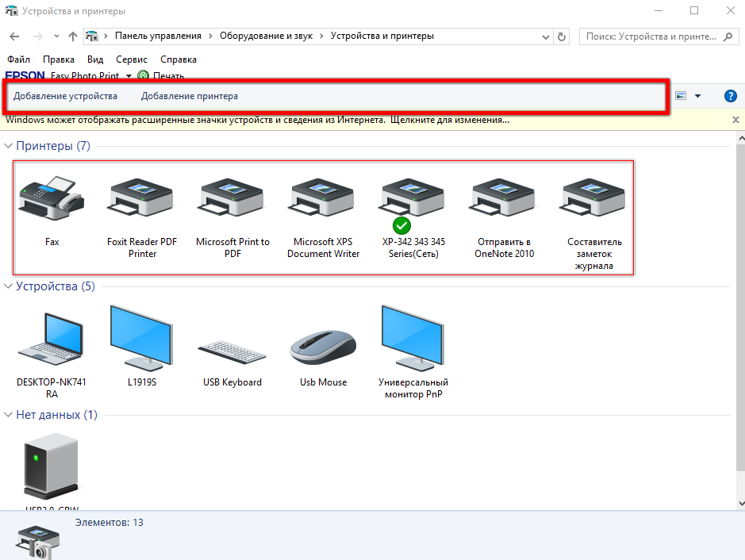This screenshot has height=560, width=745.
Task: Click the Устройства (5) group header text
Action: point(56,286)
